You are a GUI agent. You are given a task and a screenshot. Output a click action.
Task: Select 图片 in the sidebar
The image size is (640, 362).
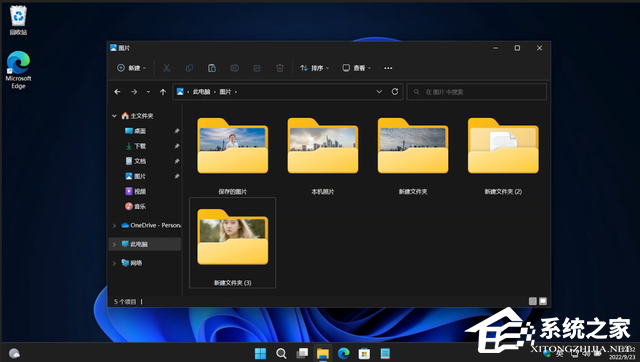[x=136, y=176]
